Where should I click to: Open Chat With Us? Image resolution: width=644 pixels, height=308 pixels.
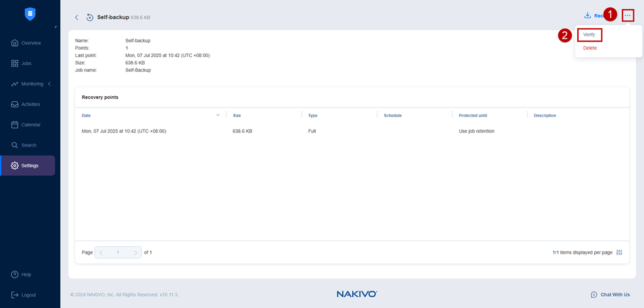click(610, 294)
